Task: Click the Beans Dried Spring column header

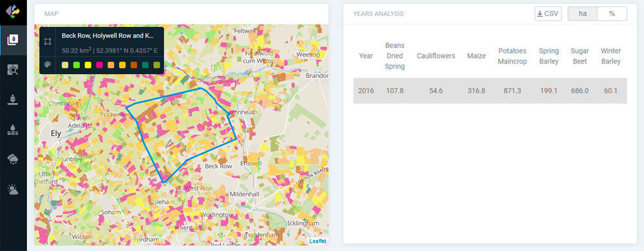Action: point(395,56)
